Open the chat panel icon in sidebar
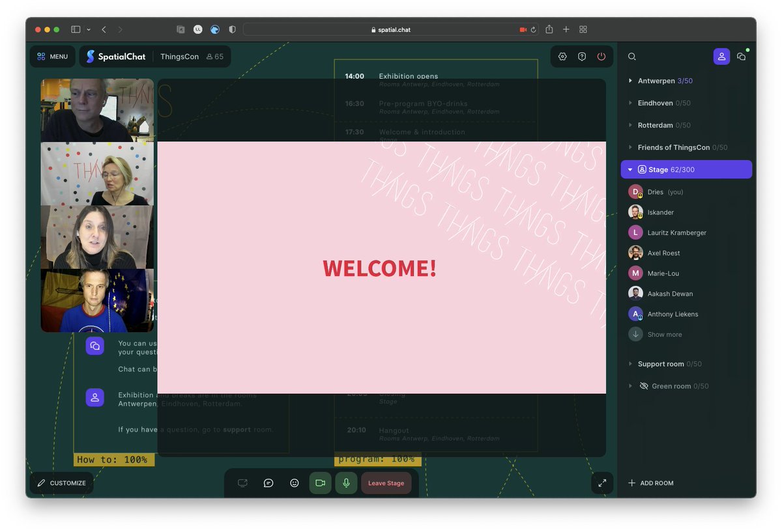Image resolution: width=782 pixels, height=532 pixels. 742,57
